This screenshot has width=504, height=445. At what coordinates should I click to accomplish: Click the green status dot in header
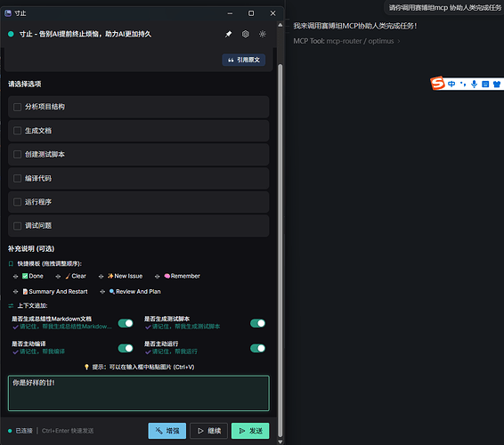pos(11,34)
